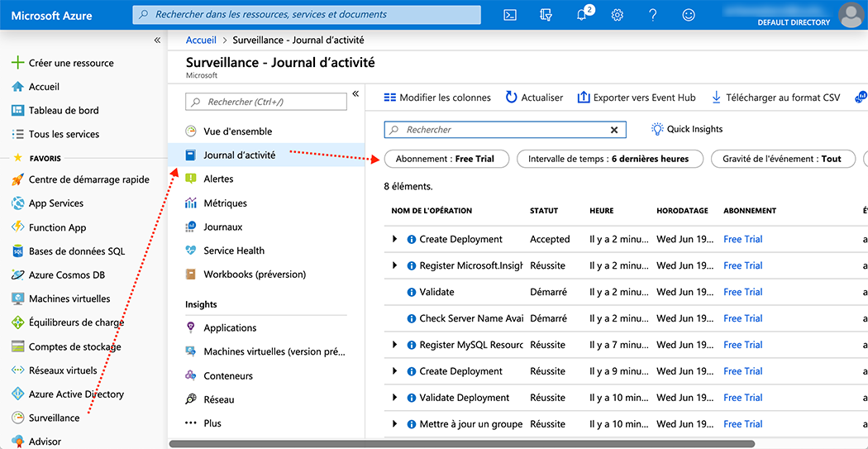Collapse the left portal sidebar
The image size is (868, 449).
tap(157, 40)
